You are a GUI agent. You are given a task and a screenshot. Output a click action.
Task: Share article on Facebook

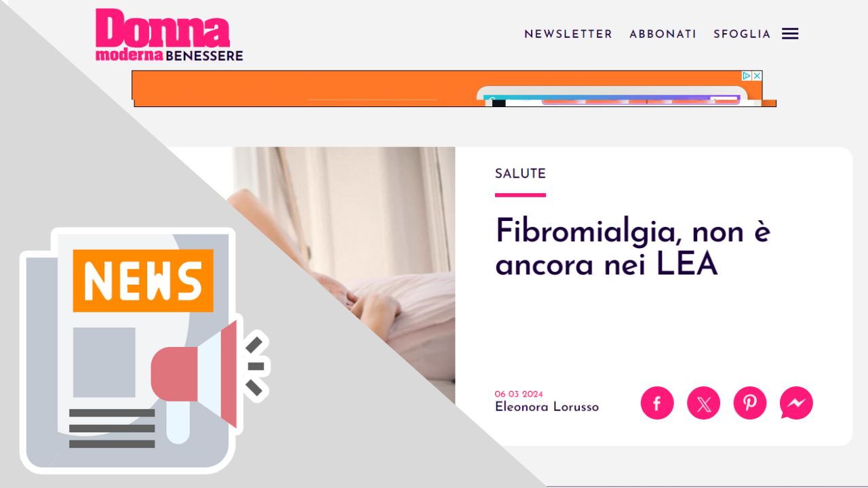click(x=657, y=403)
